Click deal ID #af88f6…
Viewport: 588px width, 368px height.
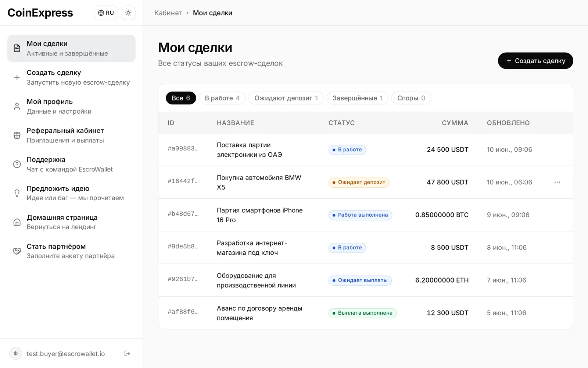(183, 312)
